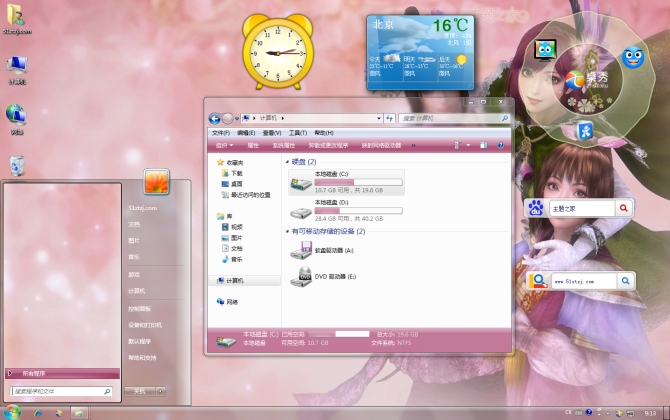670x420 pixels.
Task: Expand 所有程序 in the Start menu
Action: 62,374
